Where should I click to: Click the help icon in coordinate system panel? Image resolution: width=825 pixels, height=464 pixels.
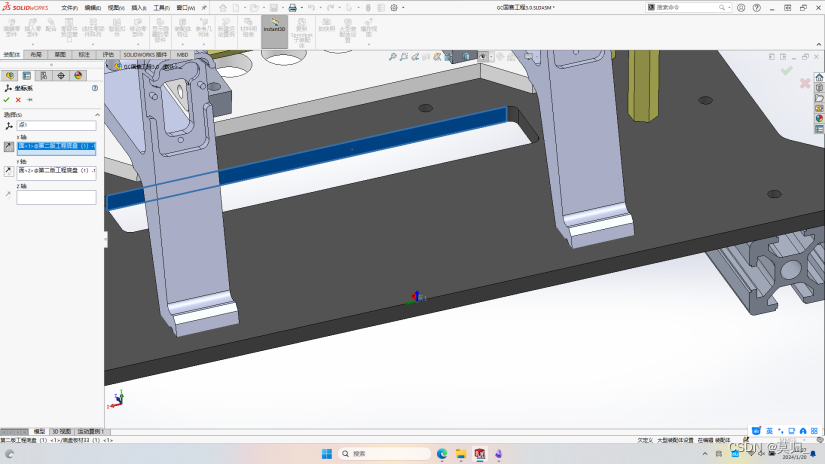[x=93, y=88]
